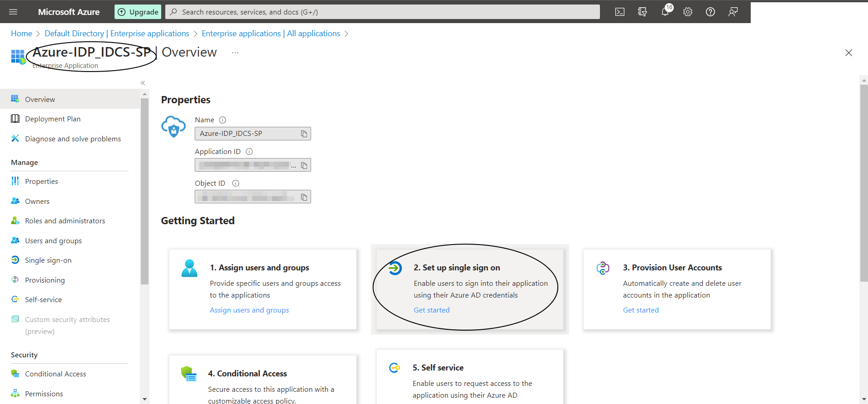Open the notifications bell
The width and height of the screenshot is (868, 404).
665,12
